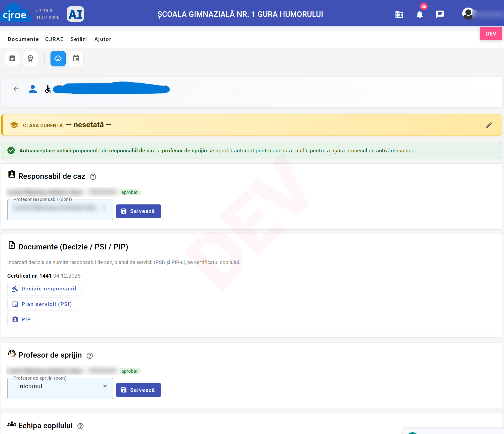The image size is (504, 434).
Task: Click the 'Certificat nr. 1441' text
Action: [x=29, y=276]
